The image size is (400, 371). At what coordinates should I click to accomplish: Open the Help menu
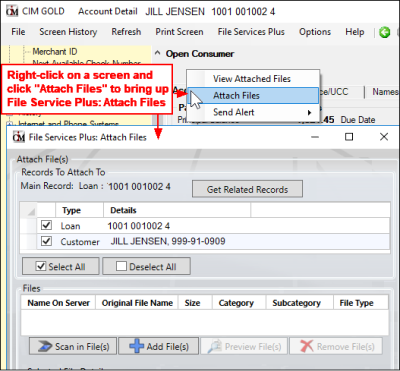[x=355, y=32]
